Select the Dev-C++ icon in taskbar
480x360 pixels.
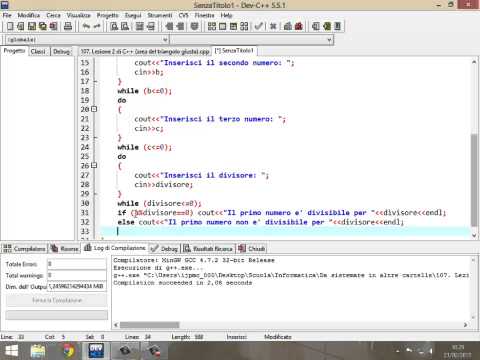coord(96,351)
